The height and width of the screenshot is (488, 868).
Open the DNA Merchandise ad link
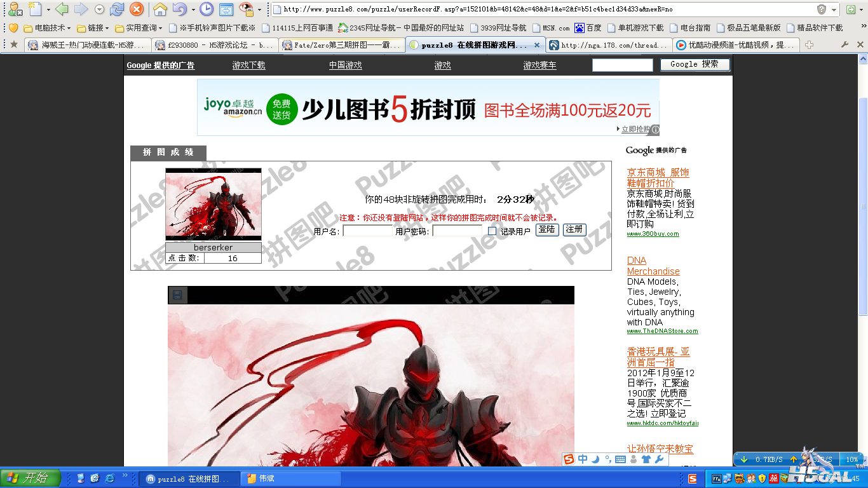pyautogui.click(x=653, y=266)
